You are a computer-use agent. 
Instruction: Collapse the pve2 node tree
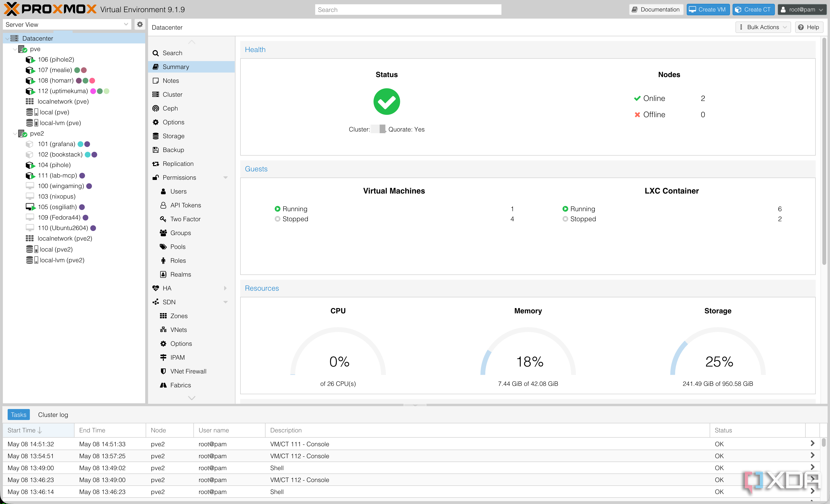tap(15, 134)
